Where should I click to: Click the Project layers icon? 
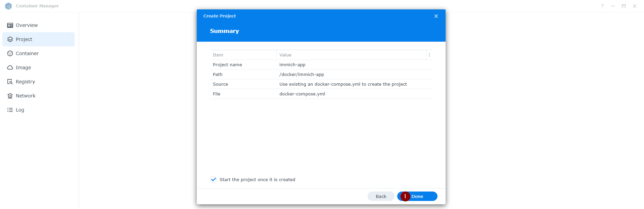point(10,39)
